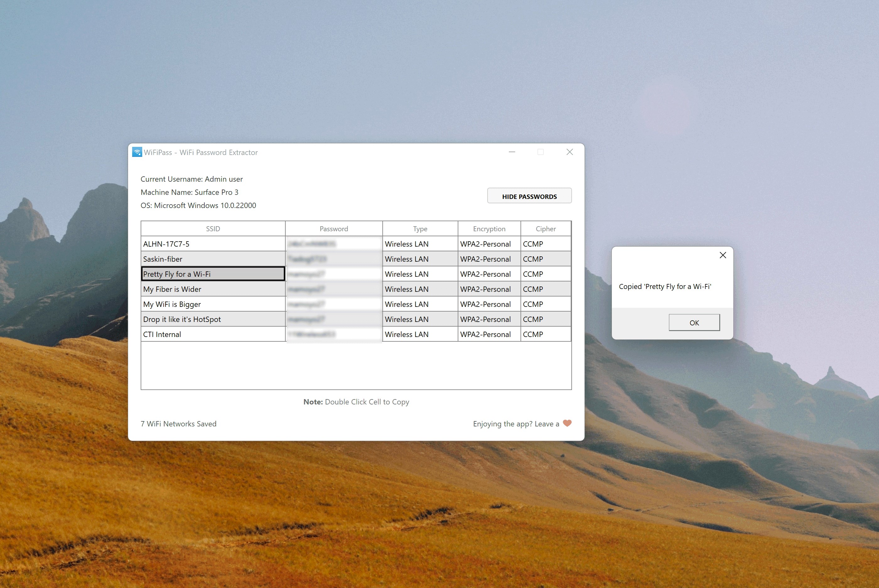Dismiss the copied notification with its X icon
The width and height of the screenshot is (879, 588).
tap(723, 255)
